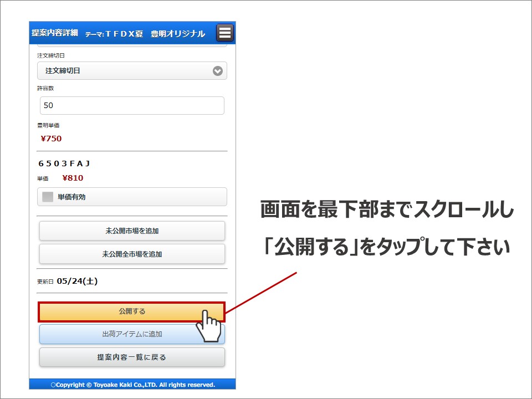
Task: Tap the 未公開全市場を追加 button
Action: [x=132, y=254]
